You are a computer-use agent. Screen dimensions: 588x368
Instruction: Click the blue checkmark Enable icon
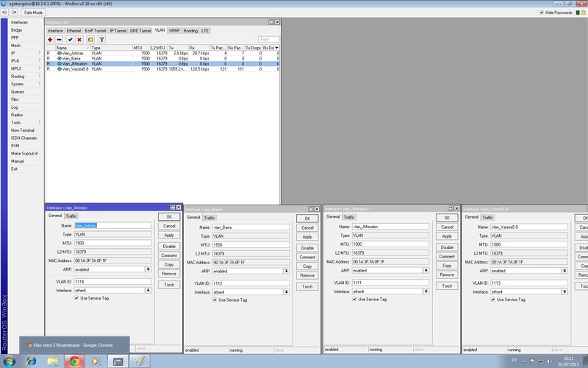click(x=70, y=40)
